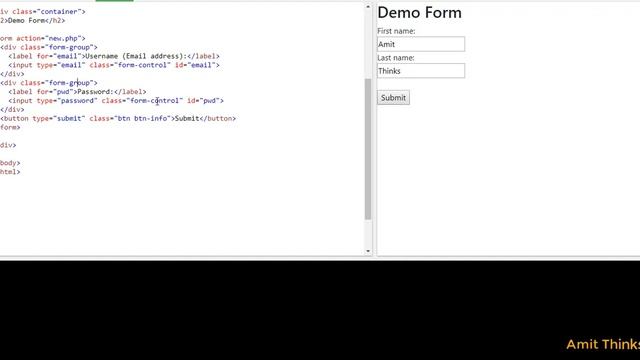
Task: Click the 'First name:' label
Action: 396,31
